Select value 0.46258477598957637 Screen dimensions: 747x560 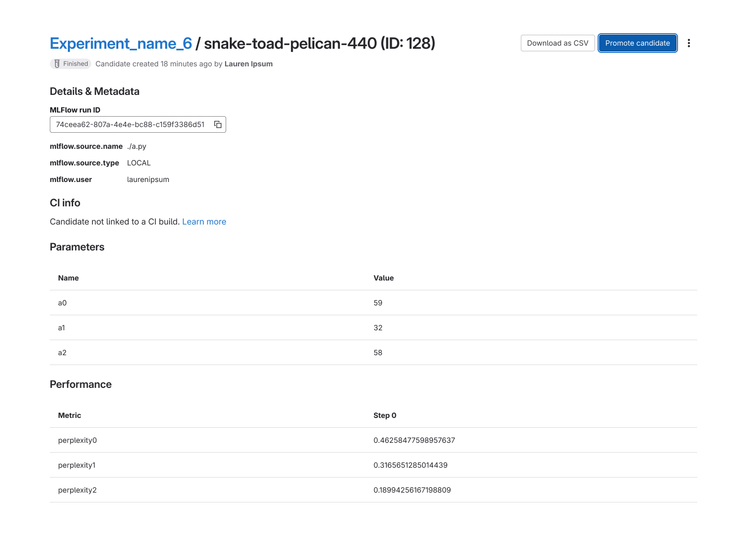click(414, 440)
